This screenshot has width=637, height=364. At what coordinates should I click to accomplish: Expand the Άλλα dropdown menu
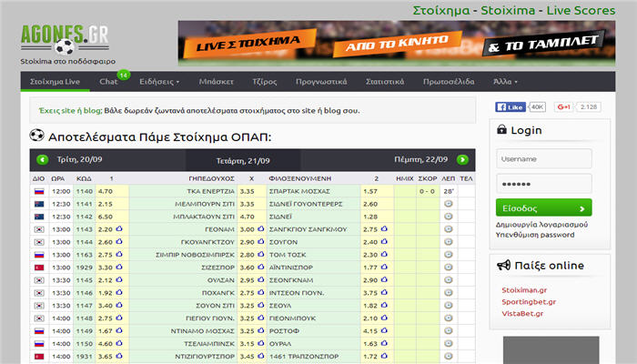click(505, 82)
